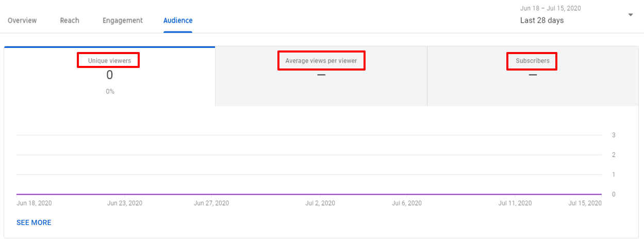
Task: Click the 0% change under Unique viewers
Action: 110,92
